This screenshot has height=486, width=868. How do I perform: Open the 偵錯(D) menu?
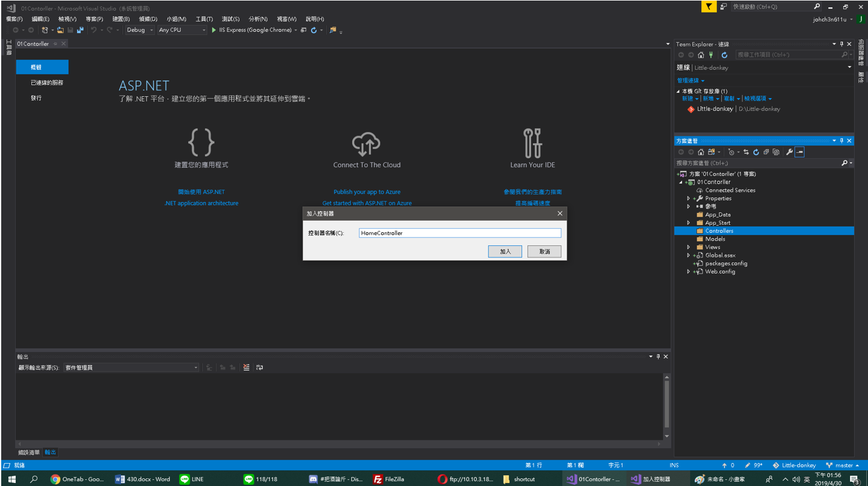point(148,19)
